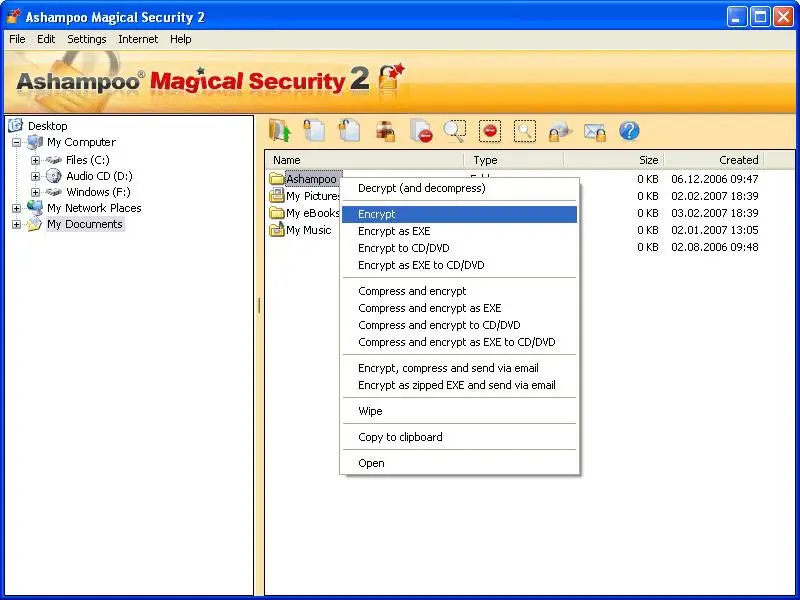Sort by the Size column header
800x600 pixels.
(x=614, y=160)
